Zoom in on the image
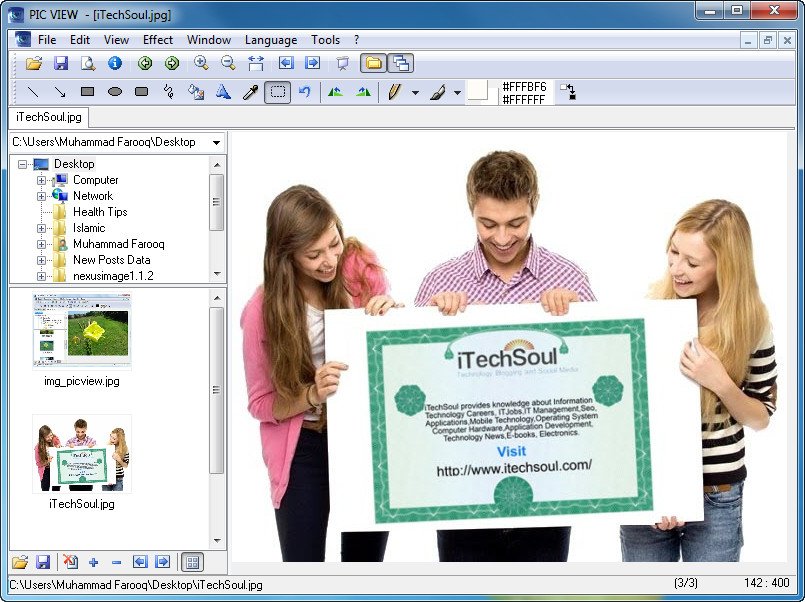This screenshot has width=805, height=602. point(201,63)
